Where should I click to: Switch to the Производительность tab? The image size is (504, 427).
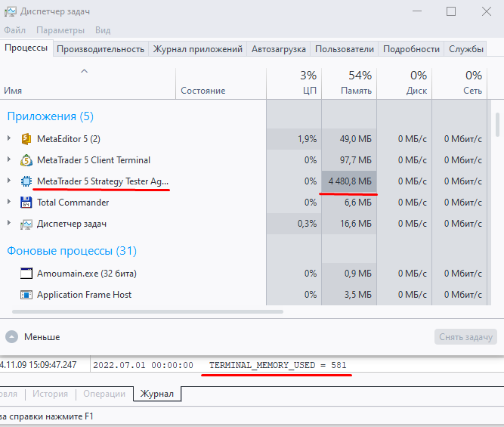click(100, 49)
